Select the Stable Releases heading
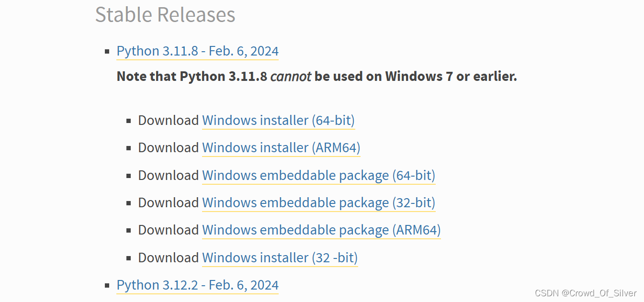This screenshot has width=644, height=302. pyautogui.click(x=165, y=15)
